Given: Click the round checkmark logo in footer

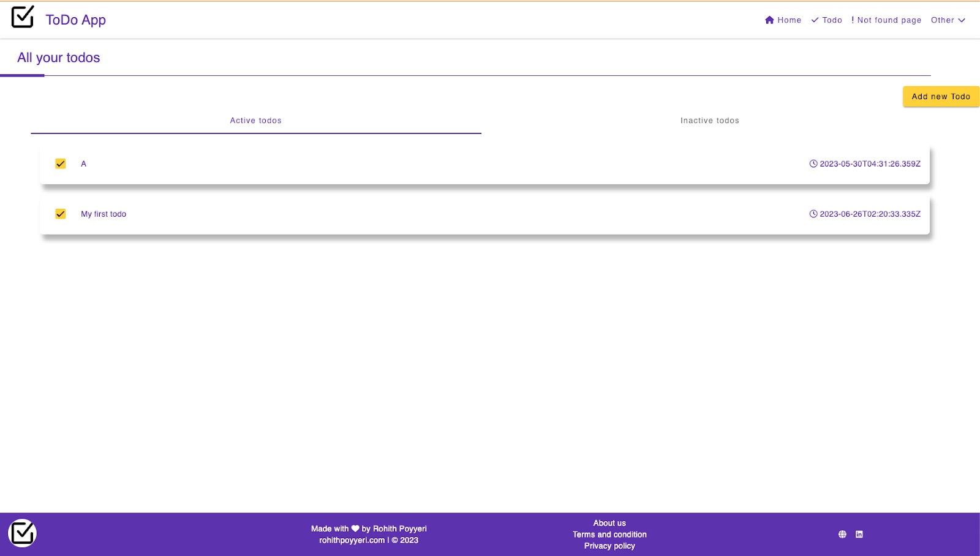Looking at the screenshot, I should pyautogui.click(x=23, y=533).
